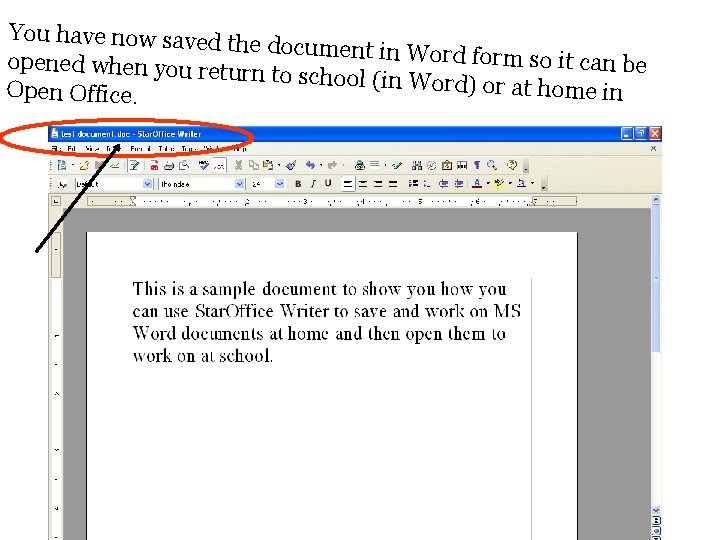Screen dimensions: 720x540
Task: Click the Redo arrow icon
Action: click(332, 165)
